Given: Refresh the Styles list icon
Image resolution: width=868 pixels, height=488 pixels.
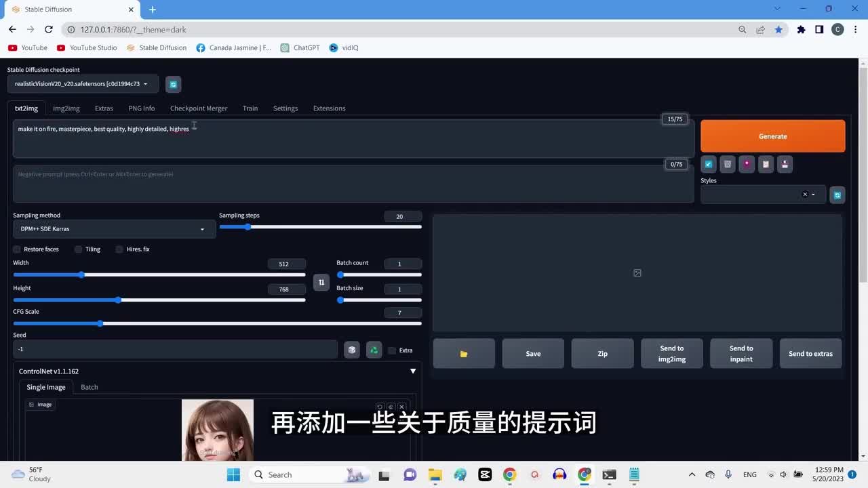Looking at the screenshot, I should point(837,195).
